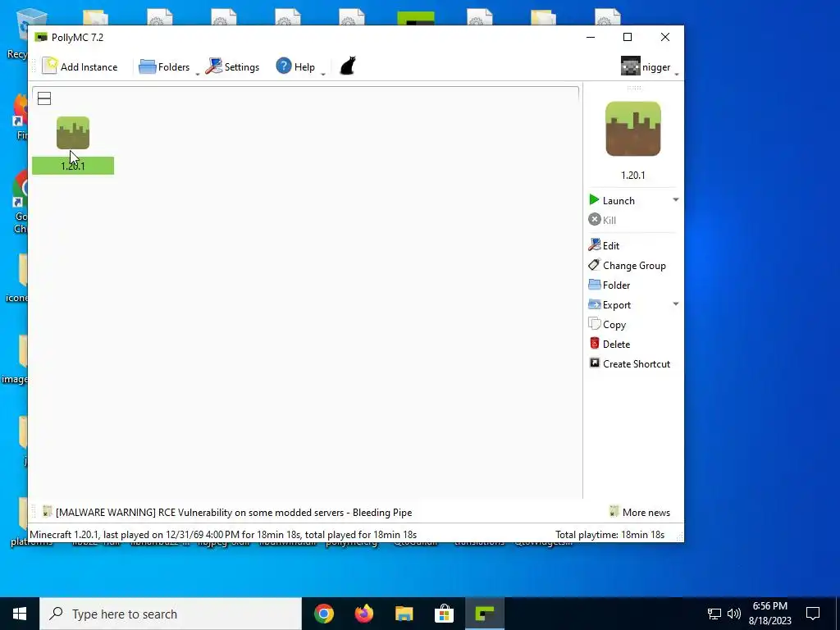Viewport: 840px width, 630px height.
Task: Open Google Chrome from the taskbar
Action: (324, 614)
